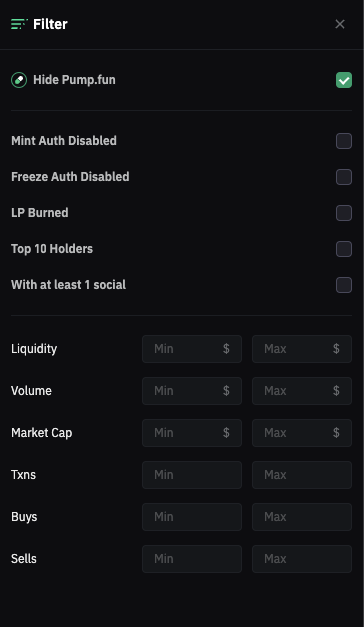Select the Buys Min field
This screenshot has width=364, height=627.
click(192, 517)
